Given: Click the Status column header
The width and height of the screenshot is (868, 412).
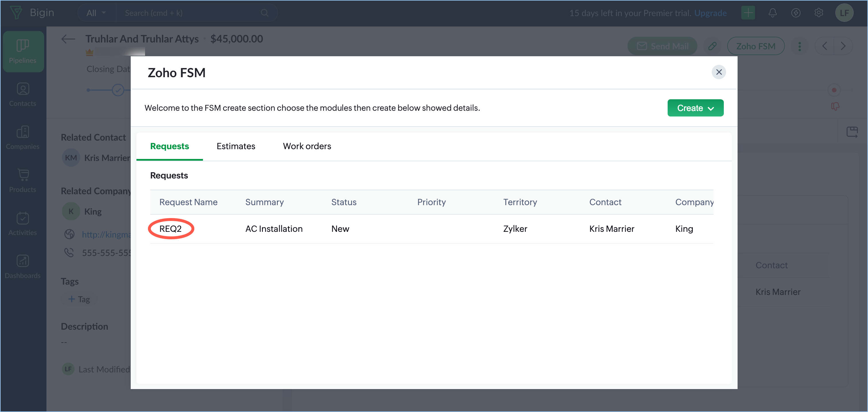Looking at the screenshot, I should (344, 202).
